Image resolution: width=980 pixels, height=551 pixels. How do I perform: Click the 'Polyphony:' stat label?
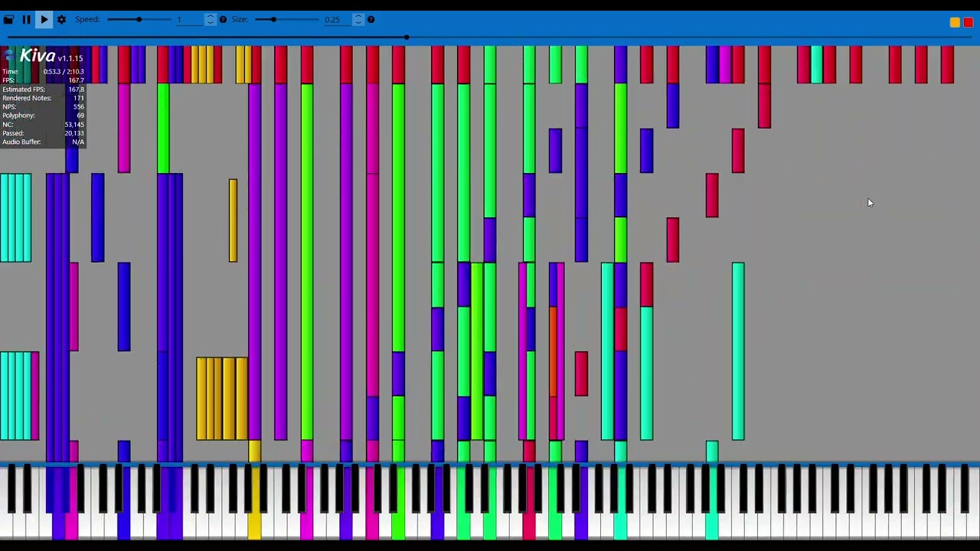click(18, 116)
